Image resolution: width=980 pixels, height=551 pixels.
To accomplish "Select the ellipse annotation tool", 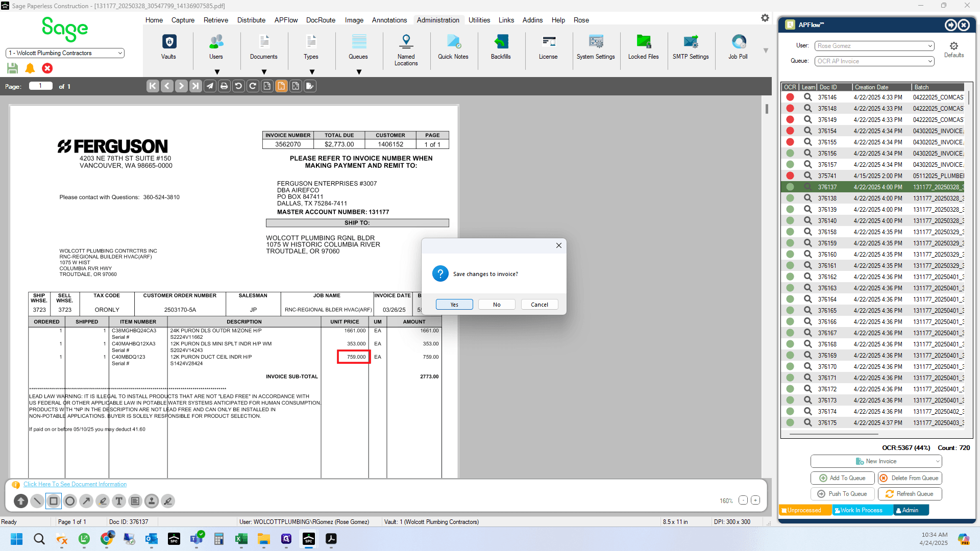I will (x=70, y=501).
